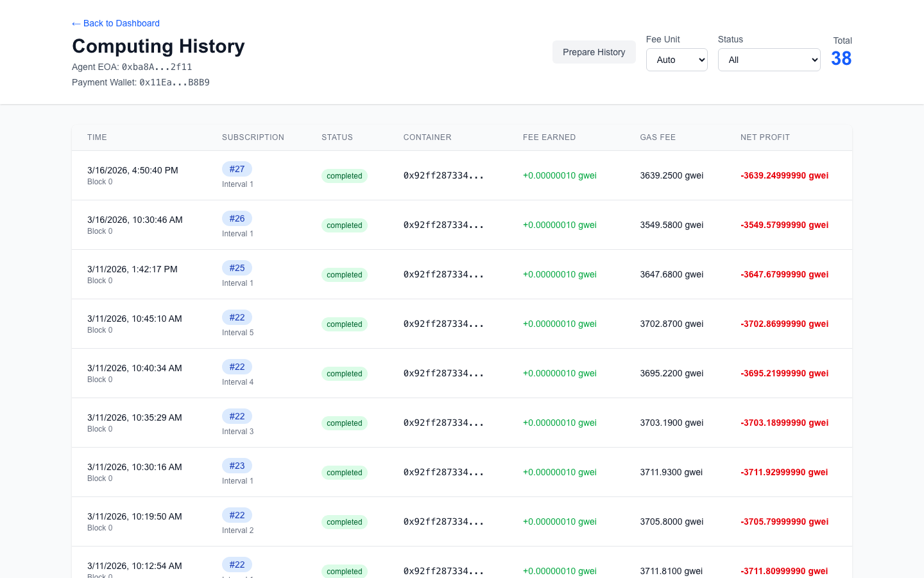Click the STATUS column header
924x578 pixels.
coord(337,137)
